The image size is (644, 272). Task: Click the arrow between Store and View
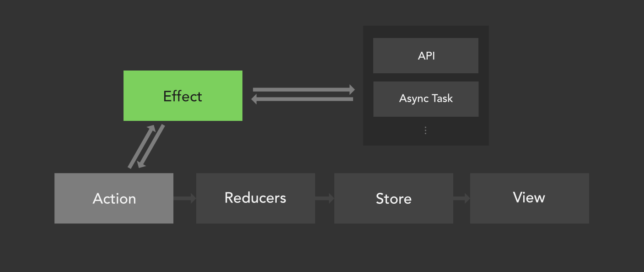point(462,198)
